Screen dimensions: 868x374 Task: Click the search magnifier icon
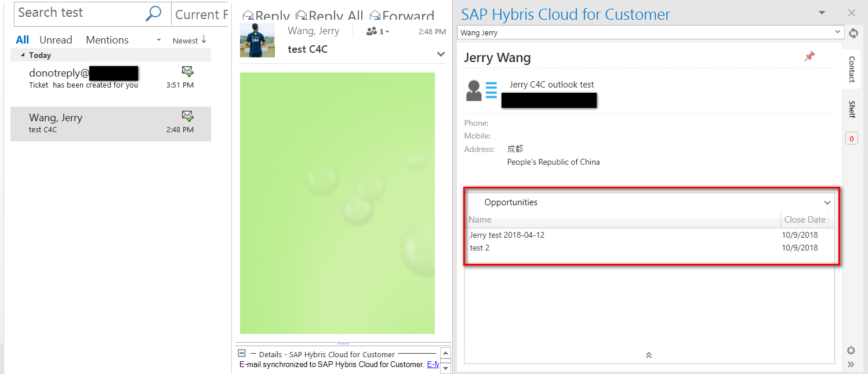(x=153, y=13)
